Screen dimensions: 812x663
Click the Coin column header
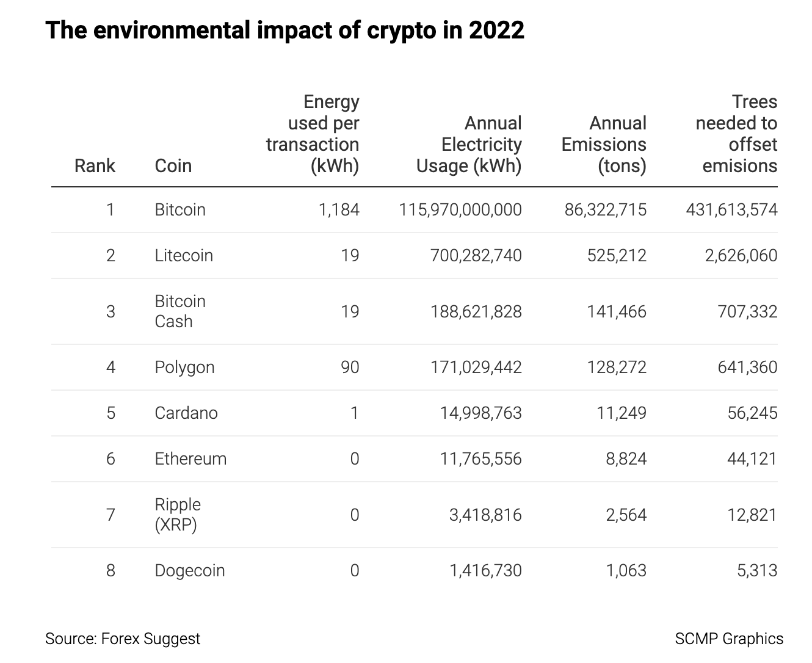click(173, 165)
